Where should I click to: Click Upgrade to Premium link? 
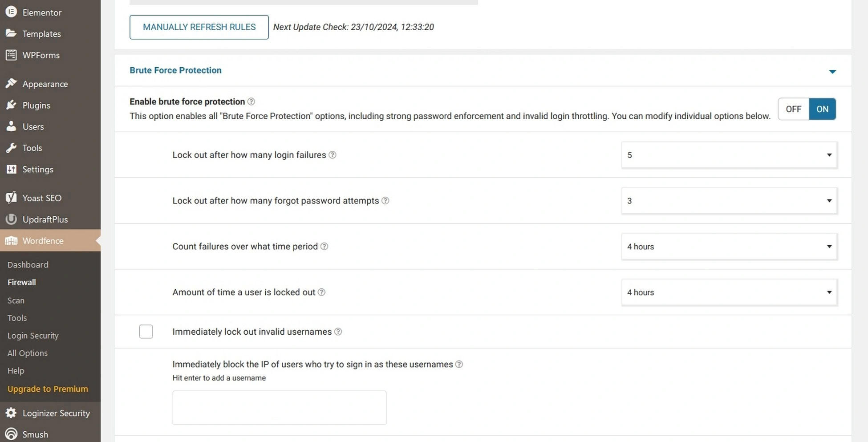(x=48, y=389)
